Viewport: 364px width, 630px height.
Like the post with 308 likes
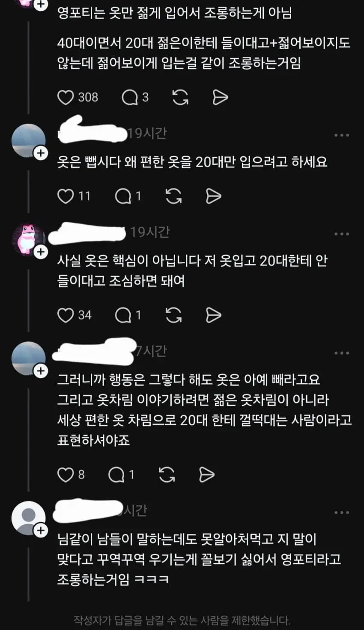point(66,98)
